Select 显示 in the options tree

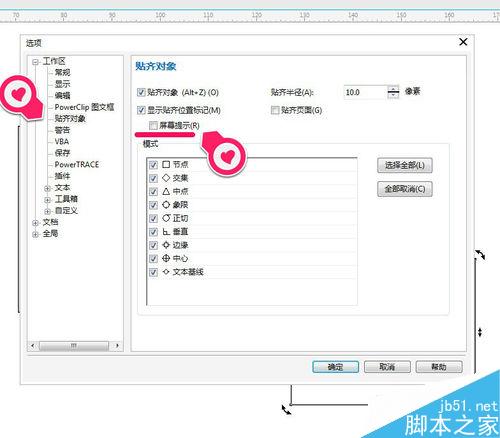pyautogui.click(x=62, y=84)
